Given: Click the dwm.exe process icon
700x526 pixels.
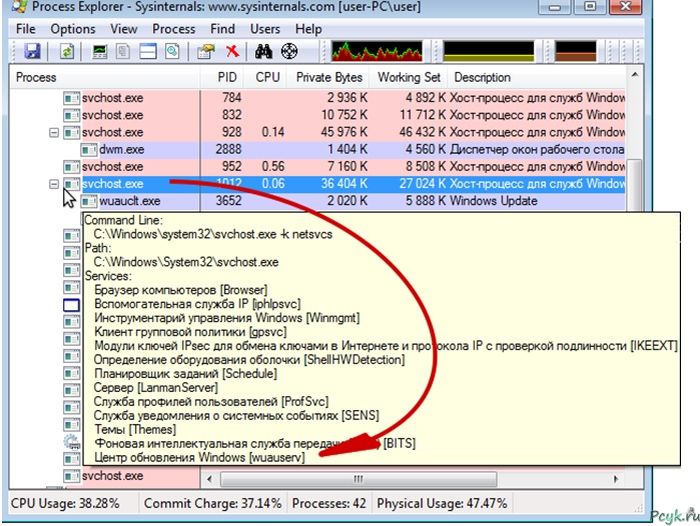Looking at the screenshot, I should coord(88,150).
